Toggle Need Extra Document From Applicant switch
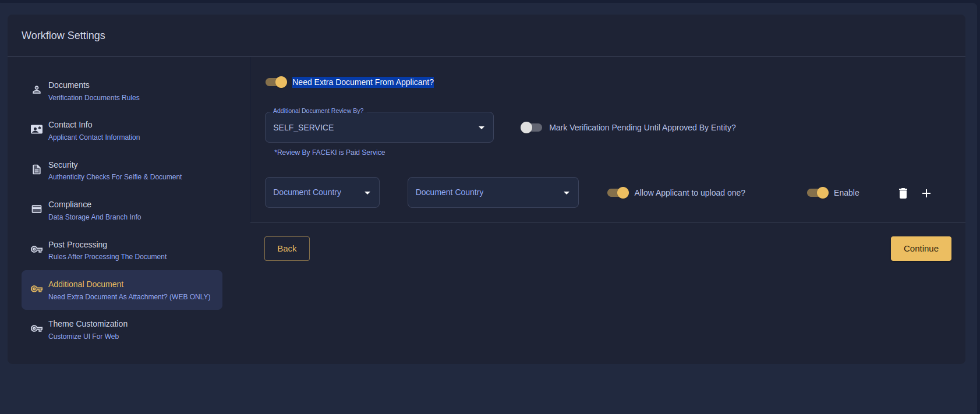 tap(276, 82)
